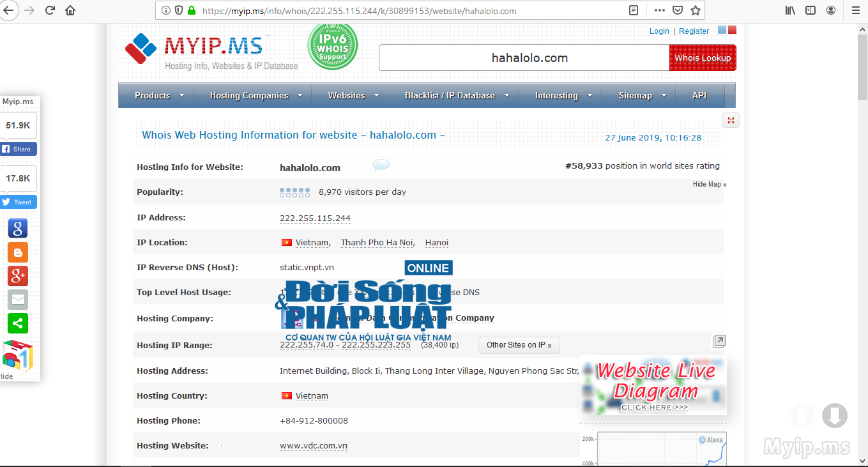Screen dimensions: 868x467
Task: Open the Blacklist / IP Database dropdown
Action: click(457, 96)
